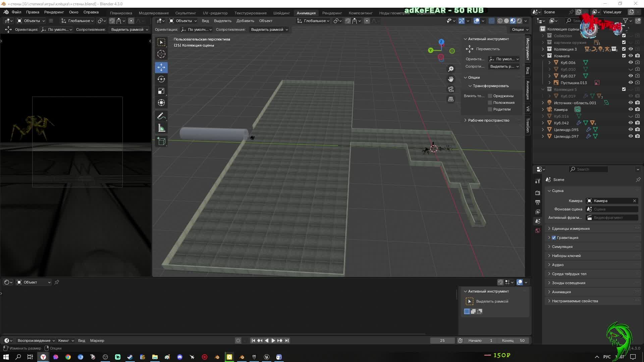Toggle the Гравитация checkbox
The image size is (644, 362).
pos(554,238)
